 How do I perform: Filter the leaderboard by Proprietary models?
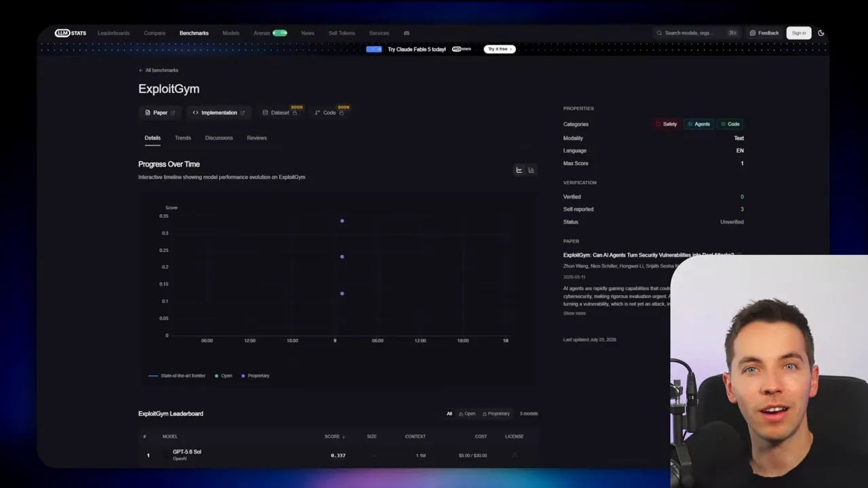point(496,413)
